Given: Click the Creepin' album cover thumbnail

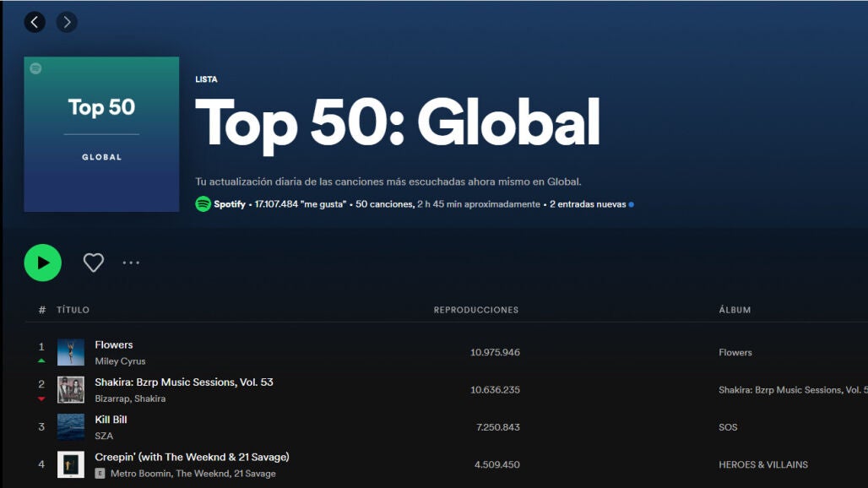Looking at the screenshot, I should [71, 464].
